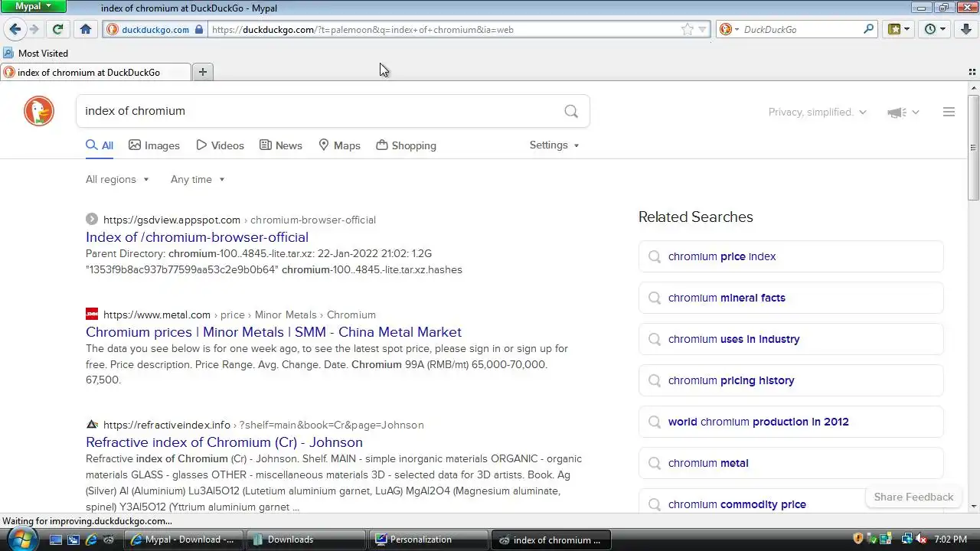Search related 'chromium metal'
The image size is (980, 551).
click(x=791, y=463)
